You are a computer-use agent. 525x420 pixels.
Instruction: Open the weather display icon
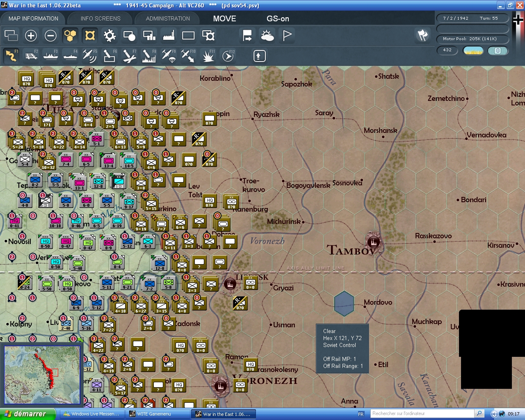267,36
